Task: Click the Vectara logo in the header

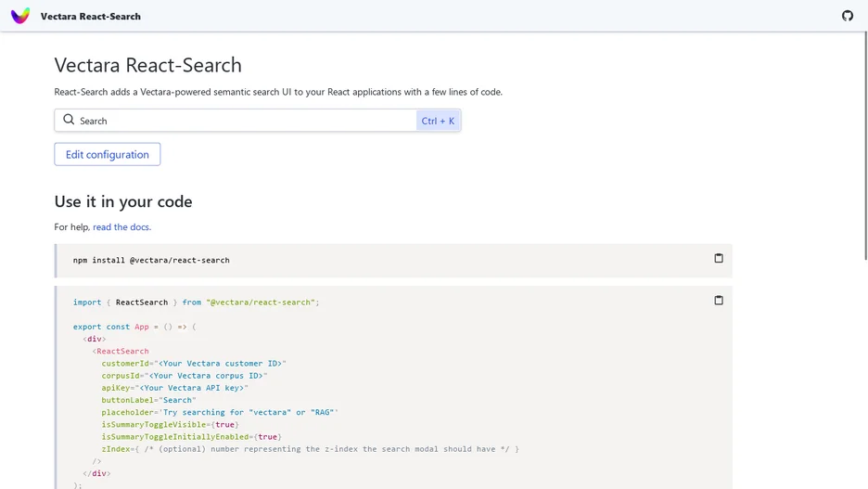Action: pos(20,16)
